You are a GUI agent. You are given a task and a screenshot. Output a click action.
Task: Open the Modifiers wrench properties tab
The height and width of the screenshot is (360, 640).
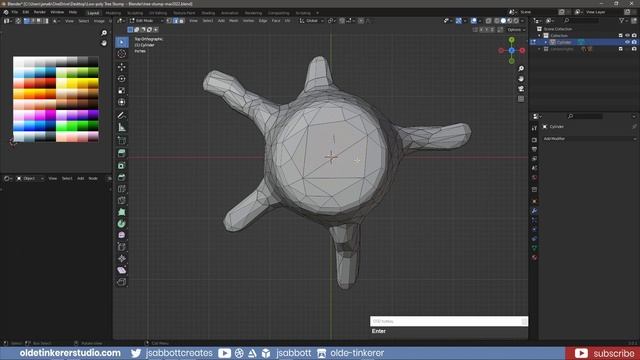click(x=534, y=211)
